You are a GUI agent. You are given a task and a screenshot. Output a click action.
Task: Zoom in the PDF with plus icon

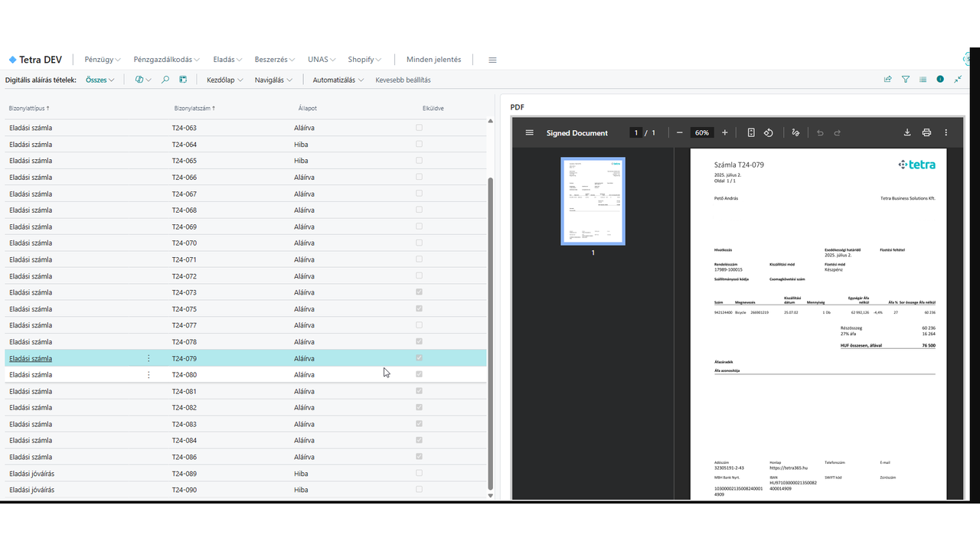coord(725,132)
